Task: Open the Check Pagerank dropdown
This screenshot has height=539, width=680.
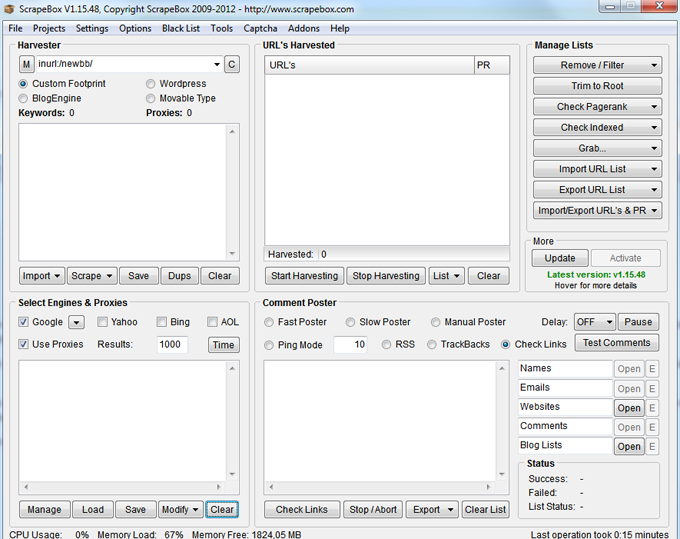Action: click(x=597, y=107)
